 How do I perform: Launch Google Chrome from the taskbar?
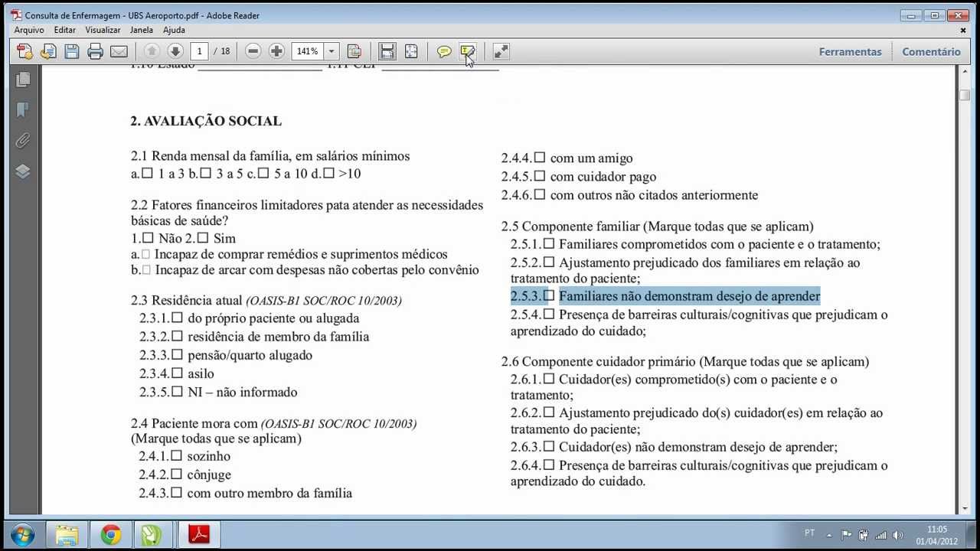(x=110, y=533)
